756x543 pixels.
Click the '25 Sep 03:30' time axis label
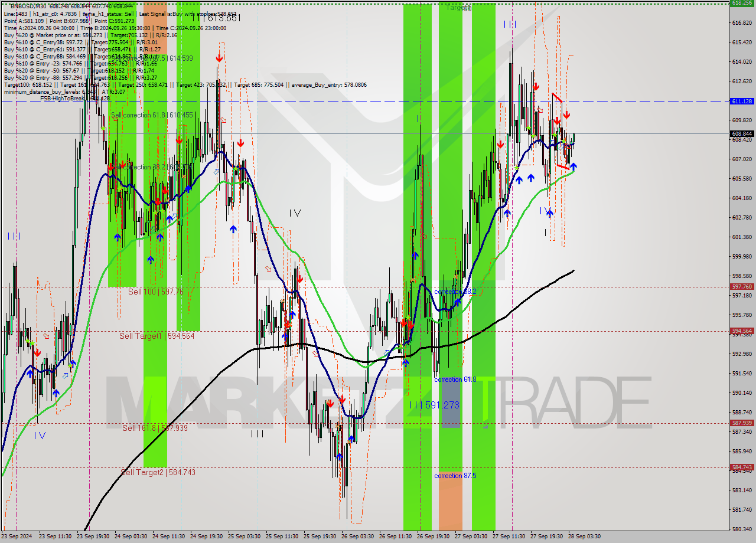[244, 537]
